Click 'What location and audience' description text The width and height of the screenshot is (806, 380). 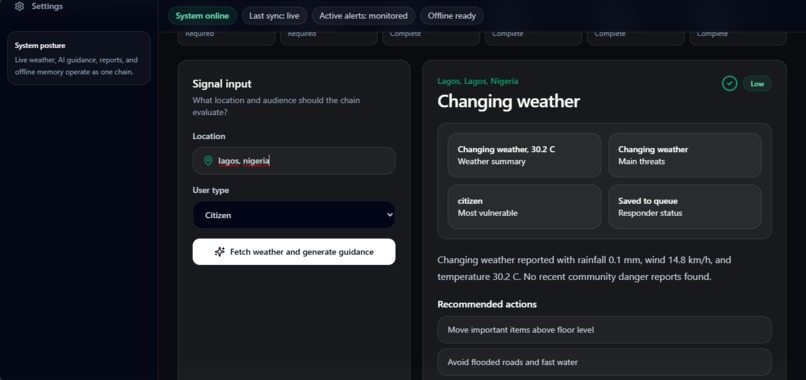276,106
